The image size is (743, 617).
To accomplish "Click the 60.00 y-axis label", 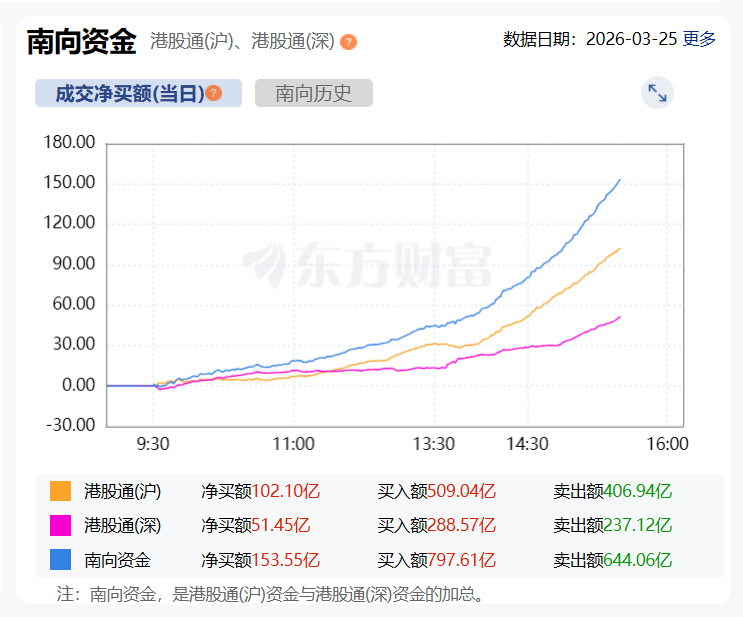I will [74, 304].
